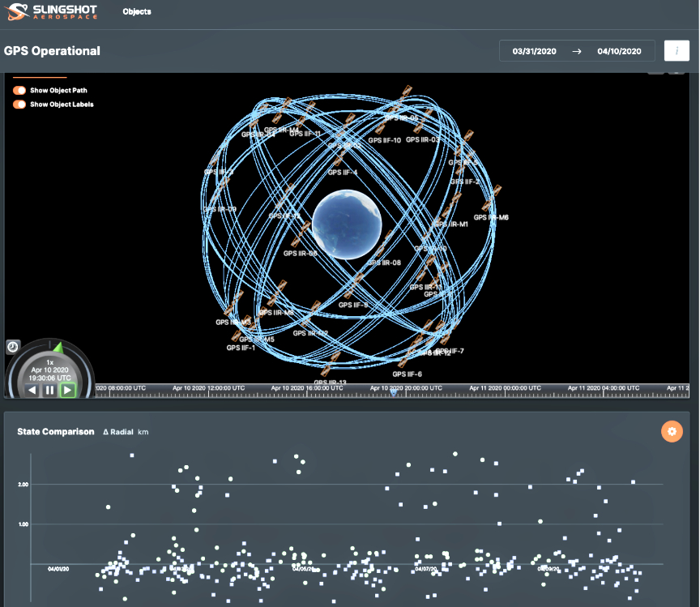This screenshot has width=700, height=607.
Task: Open State Comparison settings gear
Action: click(x=672, y=431)
